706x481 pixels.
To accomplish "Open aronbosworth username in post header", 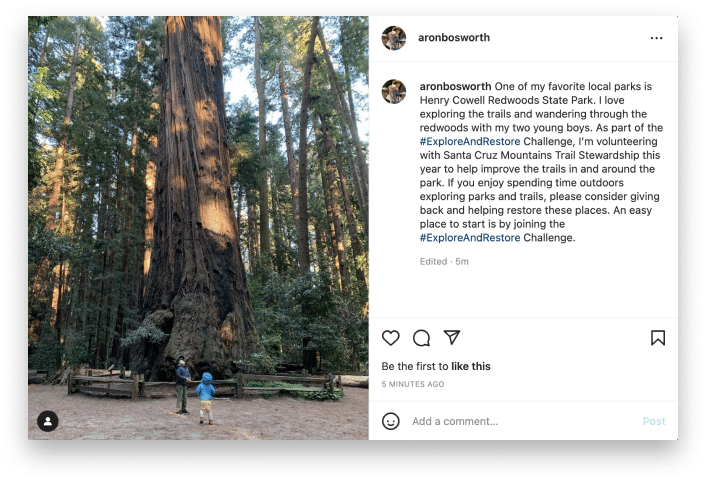I will (x=454, y=38).
